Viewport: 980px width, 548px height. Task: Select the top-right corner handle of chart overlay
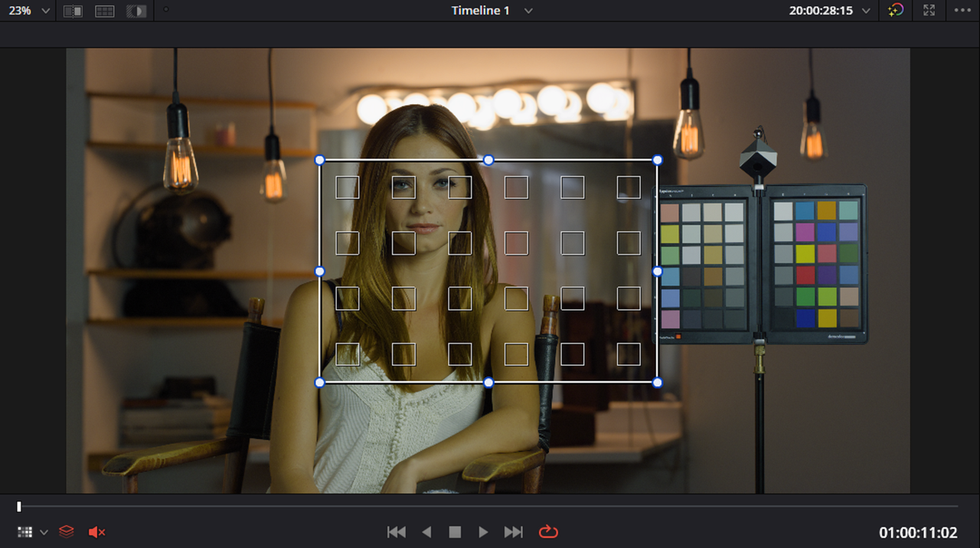click(x=657, y=160)
